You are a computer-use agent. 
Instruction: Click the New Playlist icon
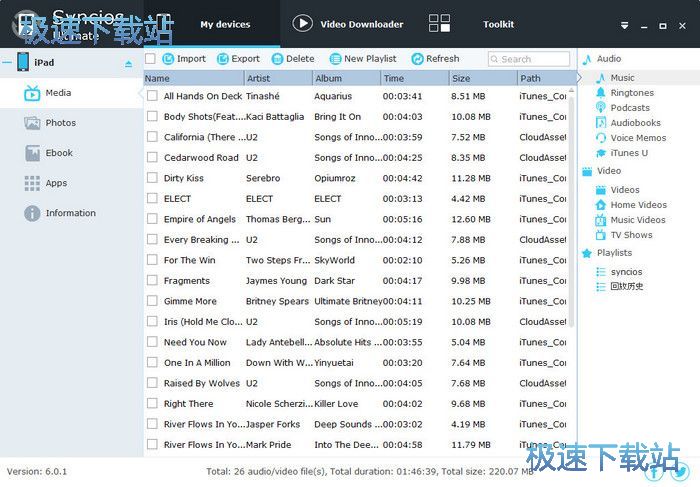pyautogui.click(x=335, y=58)
